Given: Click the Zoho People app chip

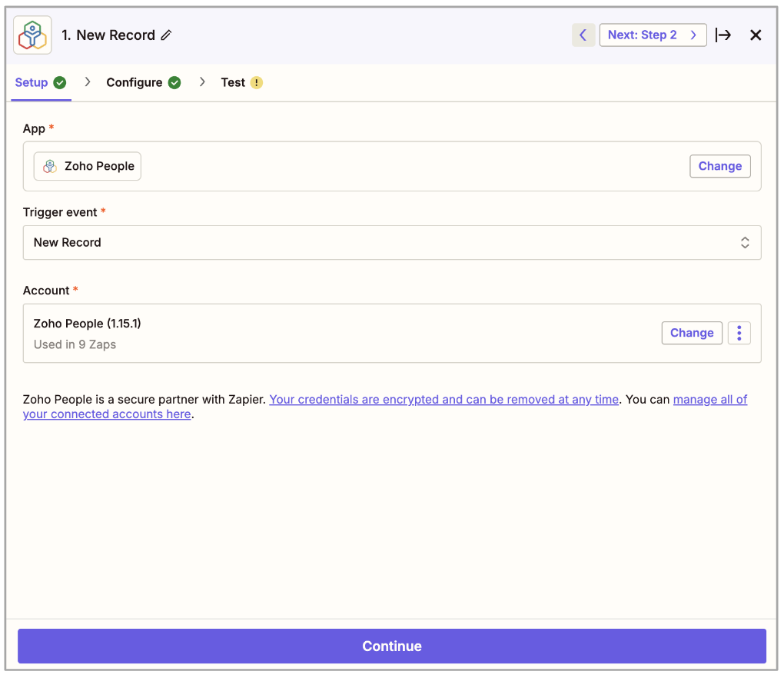Looking at the screenshot, I should 88,166.
